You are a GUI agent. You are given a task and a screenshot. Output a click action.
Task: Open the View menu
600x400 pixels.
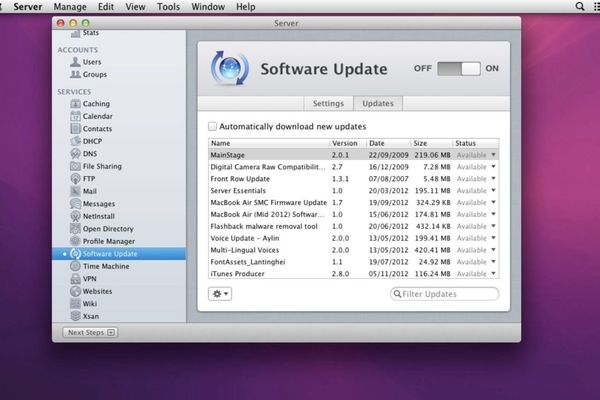135,7
